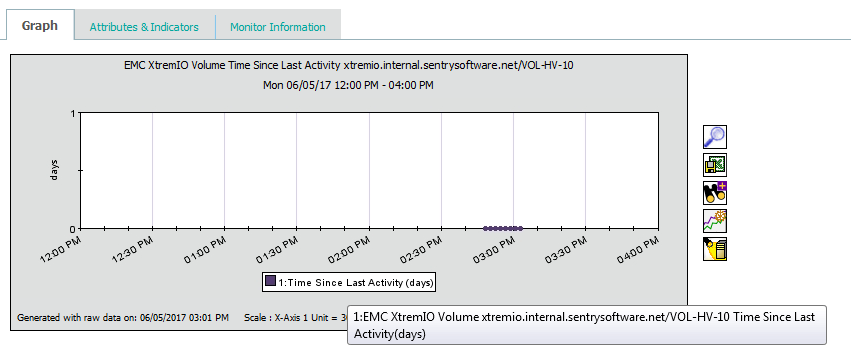Click the 'days' y-axis label
This screenshot has width=851, height=361.
(x=54, y=170)
